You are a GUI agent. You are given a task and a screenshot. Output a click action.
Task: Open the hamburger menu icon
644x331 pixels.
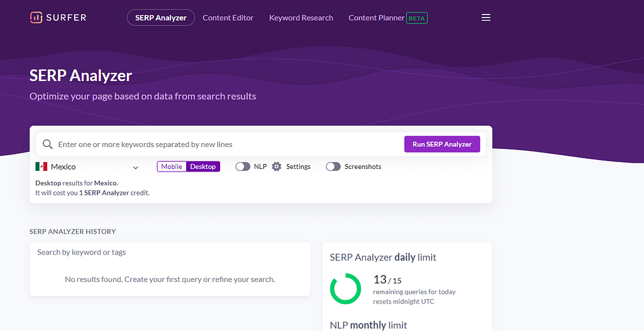(486, 18)
